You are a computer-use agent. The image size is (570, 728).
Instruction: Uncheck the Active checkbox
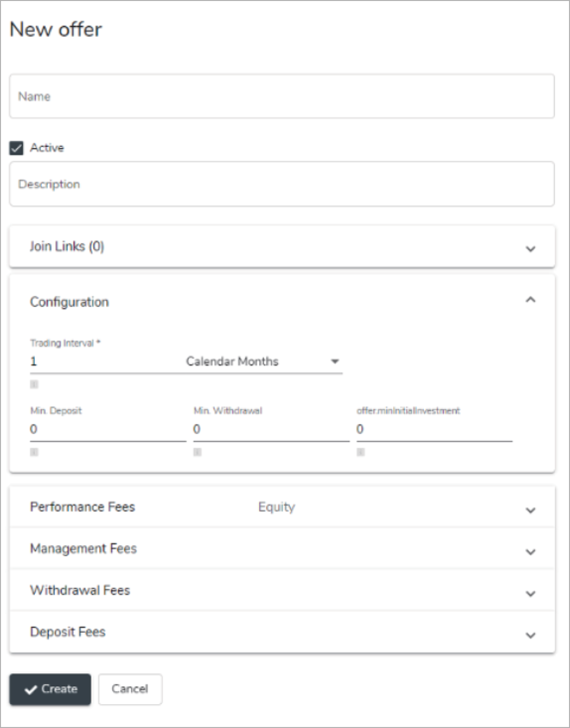(x=17, y=148)
